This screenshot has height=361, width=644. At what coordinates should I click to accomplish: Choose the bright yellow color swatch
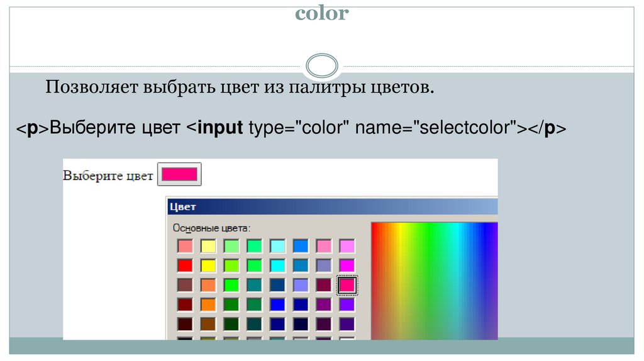point(208,265)
